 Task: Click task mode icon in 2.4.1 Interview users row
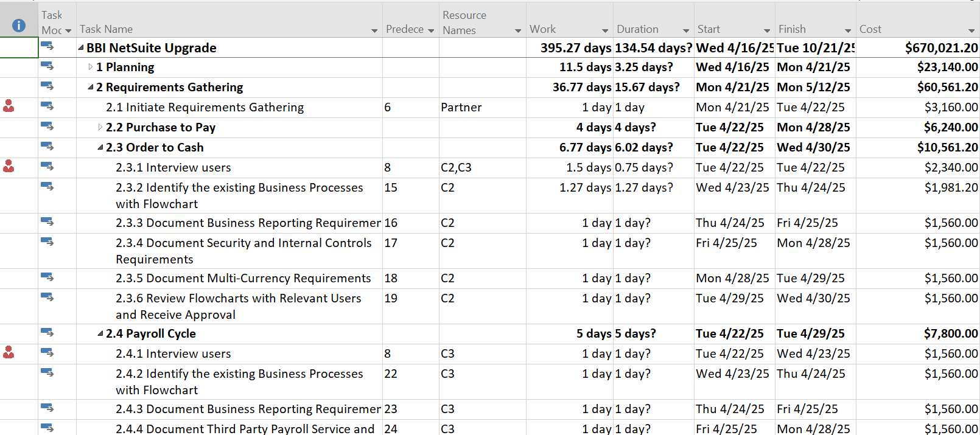pyautogui.click(x=47, y=352)
